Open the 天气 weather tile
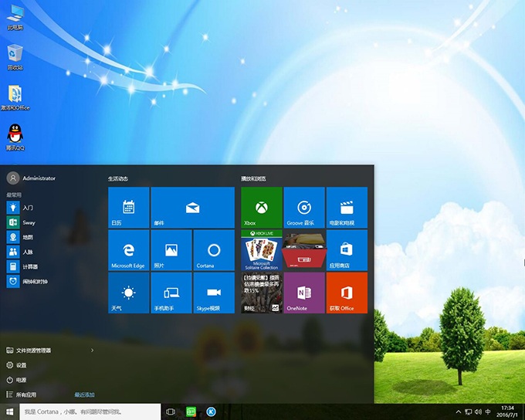 tap(128, 292)
